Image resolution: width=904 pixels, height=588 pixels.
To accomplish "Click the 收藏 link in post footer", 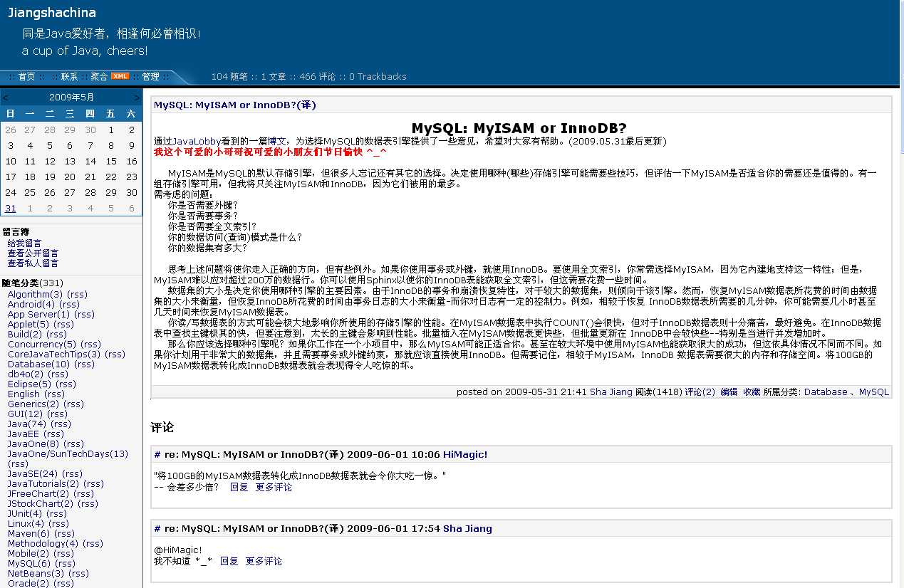I will tap(752, 392).
